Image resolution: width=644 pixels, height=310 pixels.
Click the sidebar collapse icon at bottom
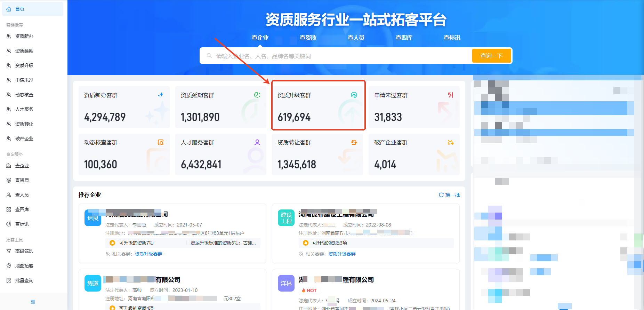[33, 302]
